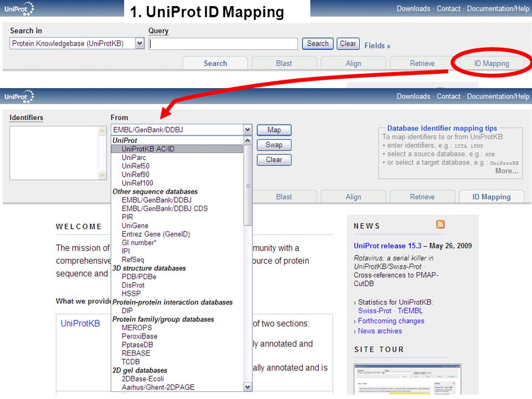
Task: Open the News RSS feed icon
Action: pos(441,224)
